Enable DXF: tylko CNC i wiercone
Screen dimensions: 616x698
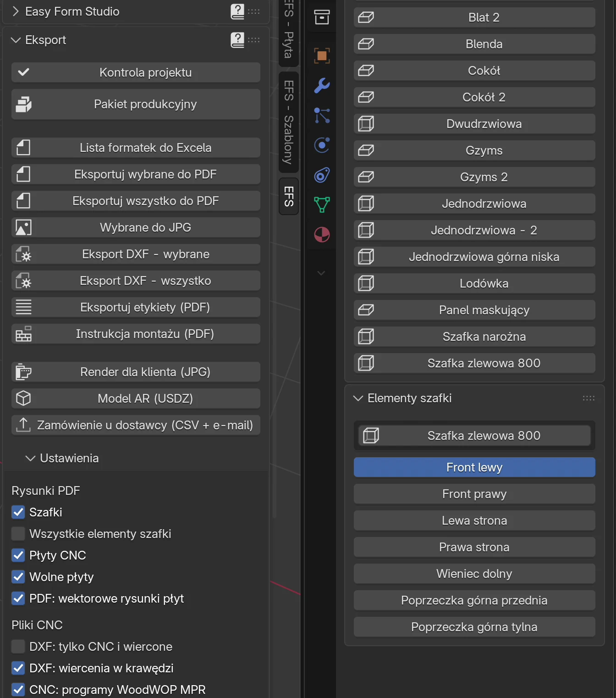pyautogui.click(x=18, y=647)
